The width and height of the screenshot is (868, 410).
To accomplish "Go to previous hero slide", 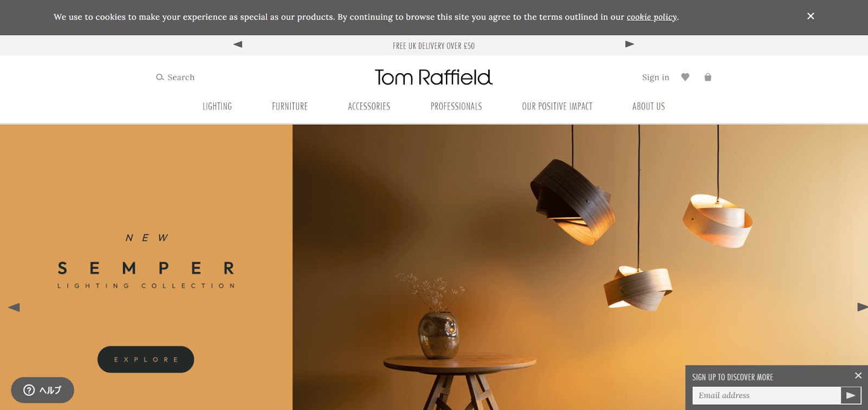I will coord(14,307).
